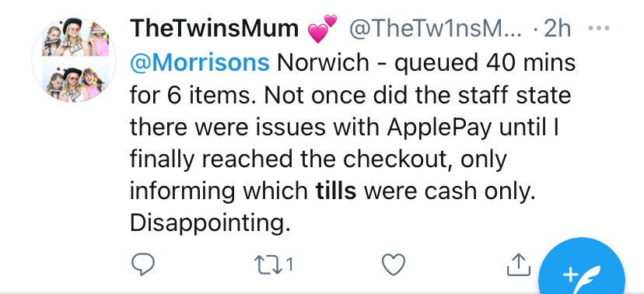Screen dimensions: 644x294
Task: Open TheTwinsMum display name profile
Action: 215,29
